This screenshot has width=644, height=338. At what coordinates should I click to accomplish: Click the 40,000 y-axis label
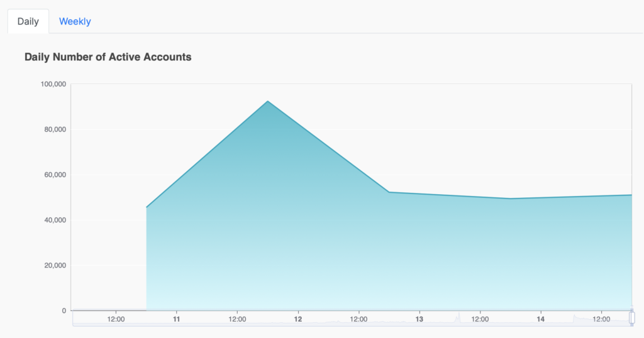pos(55,221)
